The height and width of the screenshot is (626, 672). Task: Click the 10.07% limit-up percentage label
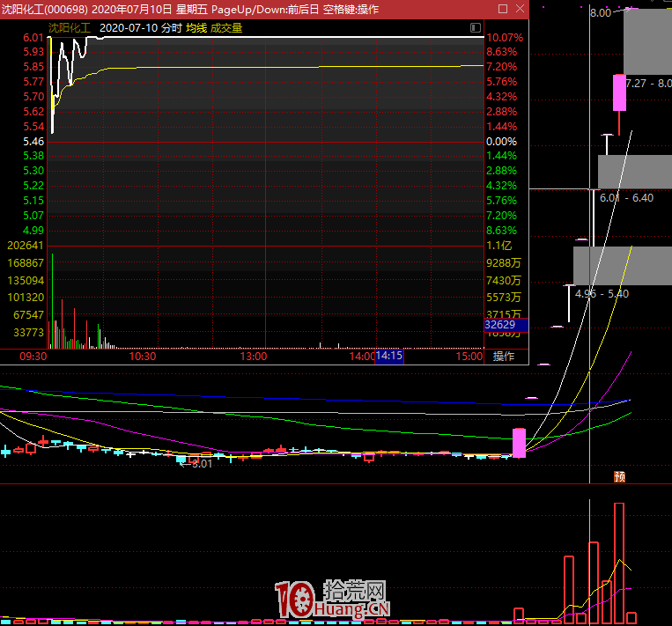click(505, 38)
